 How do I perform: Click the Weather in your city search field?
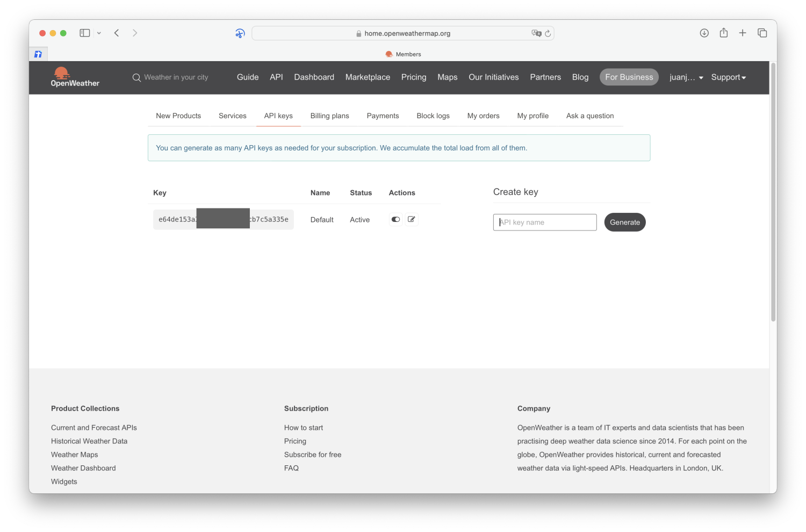176,77
